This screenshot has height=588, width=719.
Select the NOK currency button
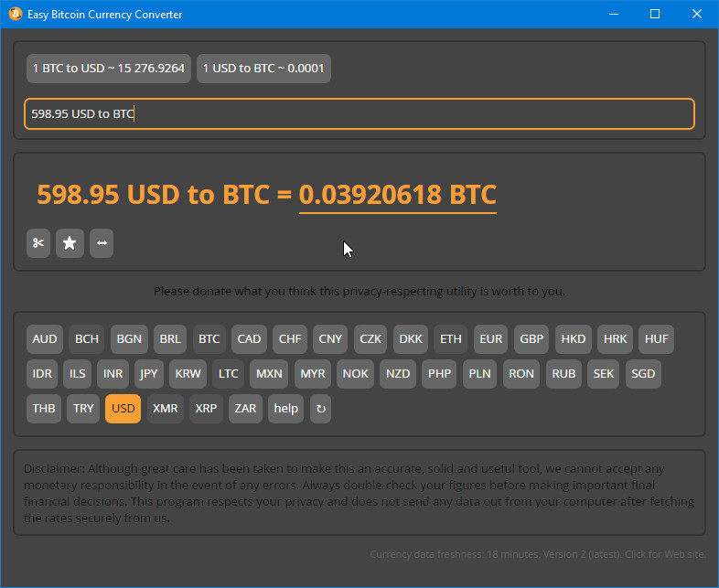[x=355, y=374]
